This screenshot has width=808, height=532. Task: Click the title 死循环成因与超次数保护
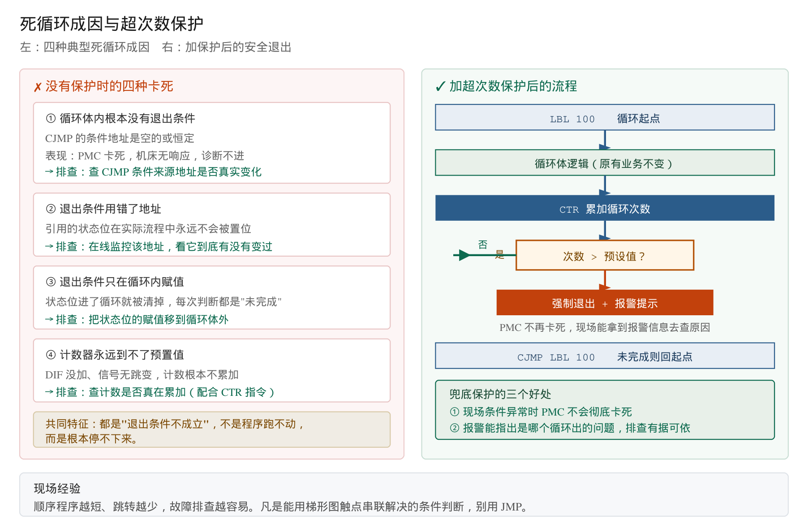[112, 24]
